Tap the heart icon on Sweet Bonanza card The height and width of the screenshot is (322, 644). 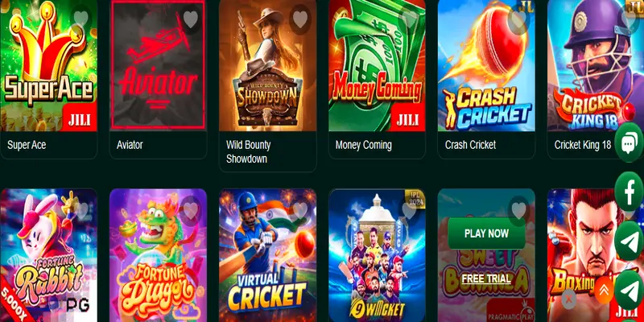click(518, 211)
